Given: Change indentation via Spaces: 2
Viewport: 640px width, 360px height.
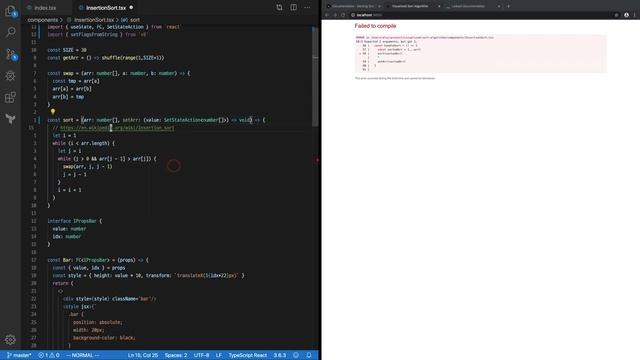Looking at the screenshot, I should pos(176,355).
